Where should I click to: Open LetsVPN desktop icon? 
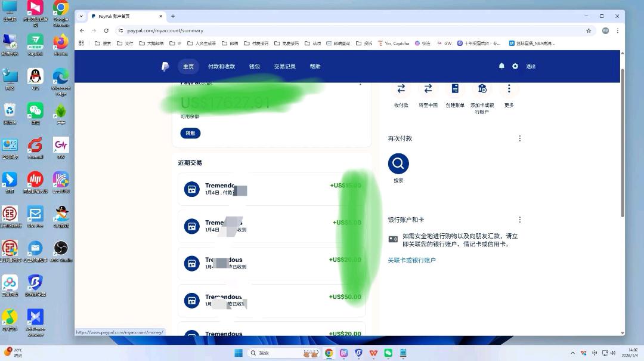(61, 183)
